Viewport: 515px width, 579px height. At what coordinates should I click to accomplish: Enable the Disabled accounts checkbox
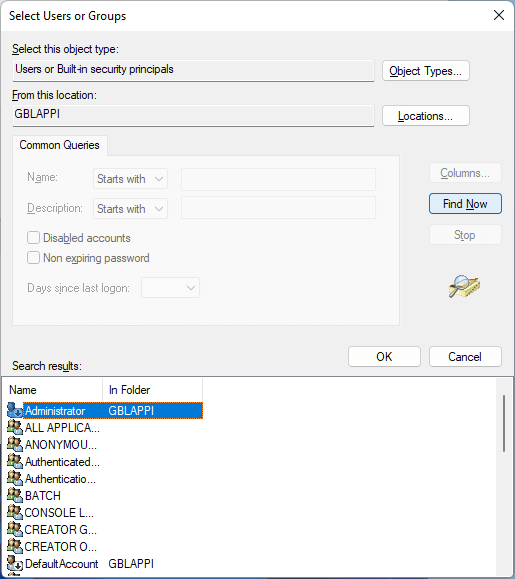[33, 237]
